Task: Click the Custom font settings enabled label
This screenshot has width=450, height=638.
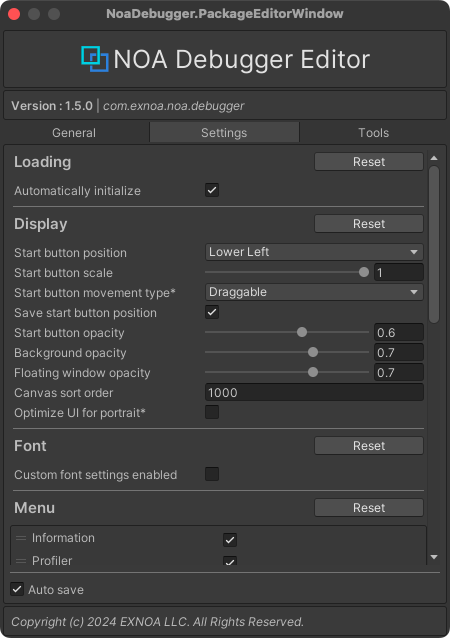Action: (96, 475)
